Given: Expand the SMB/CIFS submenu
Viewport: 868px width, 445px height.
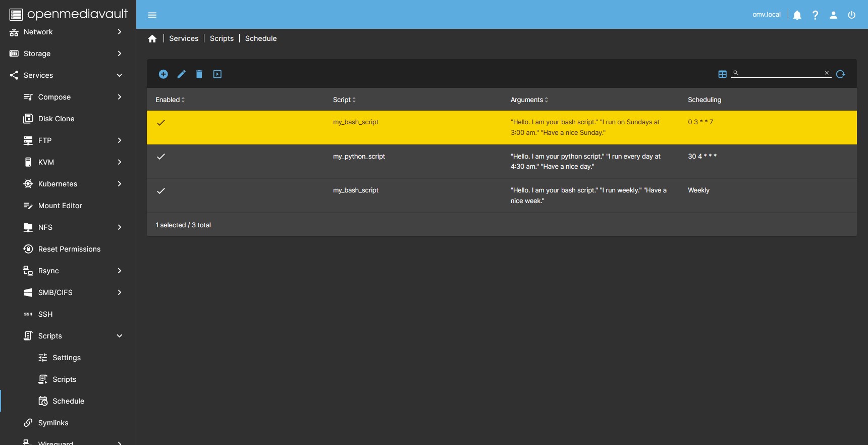Looking at the screenshot, I should click(120, 292).
